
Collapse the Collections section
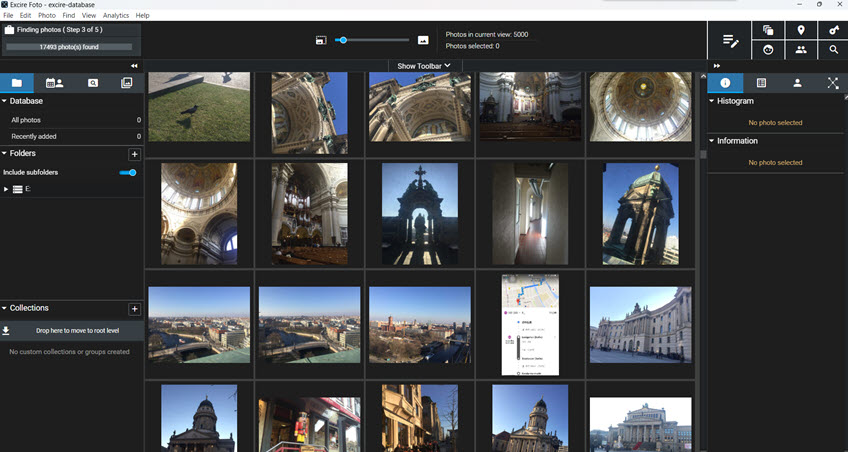[x=4, y=308]
